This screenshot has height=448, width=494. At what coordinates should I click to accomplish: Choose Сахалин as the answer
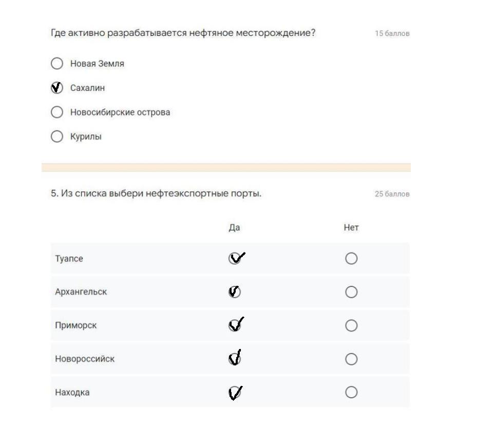pos(56,88)
